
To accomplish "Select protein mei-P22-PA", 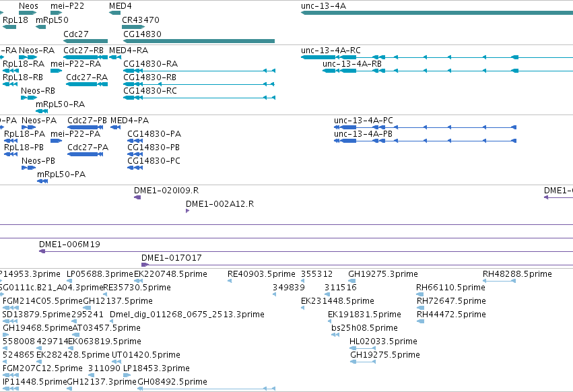I will 57,141.
